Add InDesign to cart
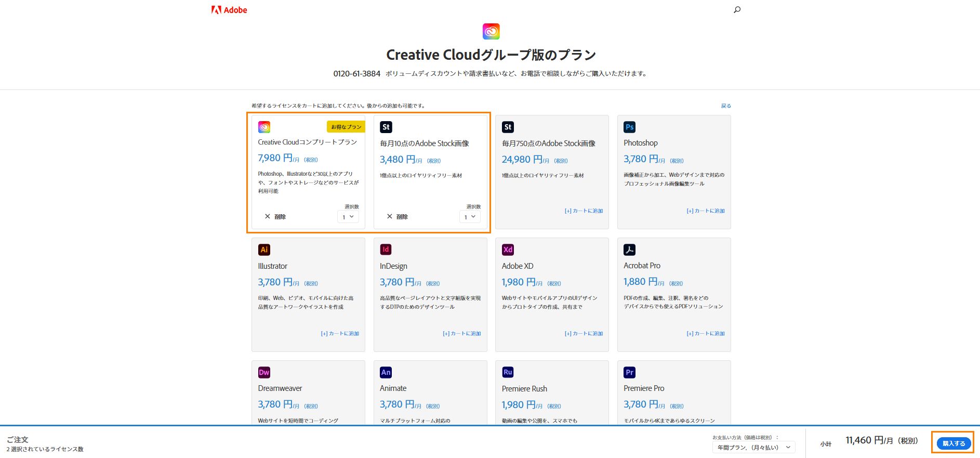Viewport: 980px width, 458px height. (462, 334)
